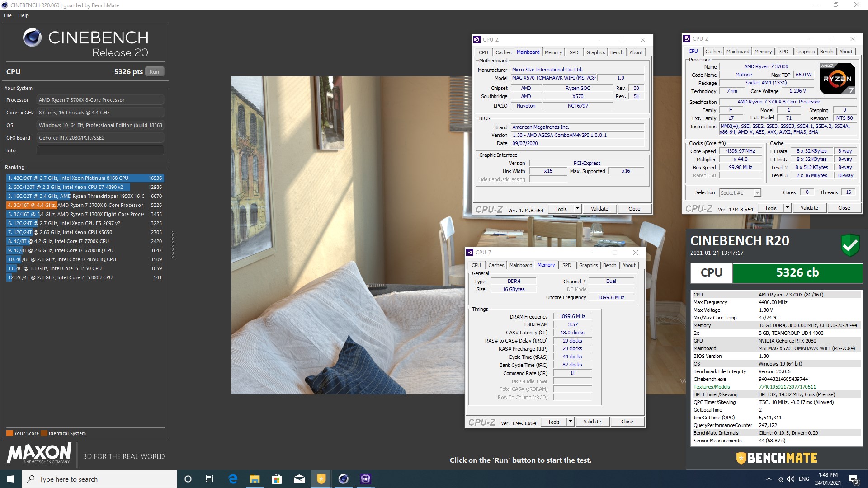Open CPU tab in Memory CPU-Z window

(x=476, y=265)
